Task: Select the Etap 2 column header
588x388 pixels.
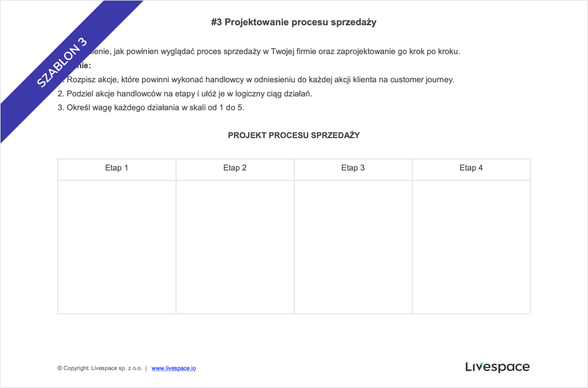Action: (x=235, y=168)
